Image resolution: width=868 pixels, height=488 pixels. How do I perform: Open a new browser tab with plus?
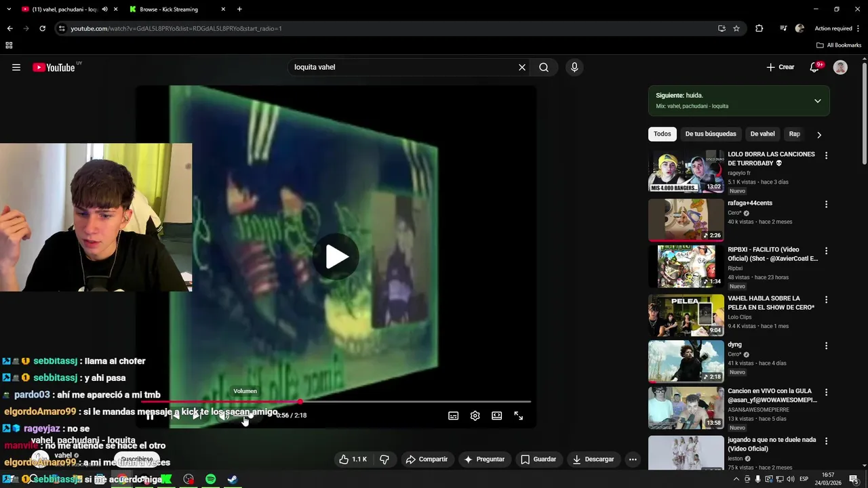tap(239, 9)
